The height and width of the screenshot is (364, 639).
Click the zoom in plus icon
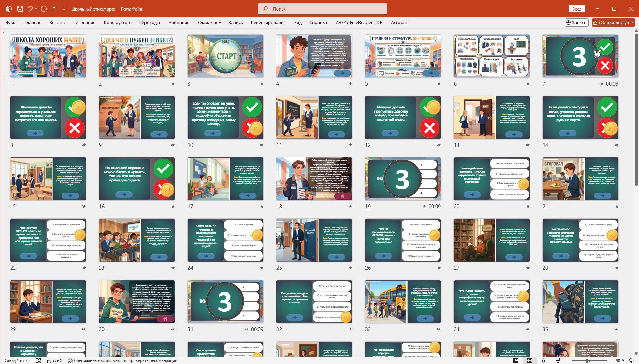610,360
